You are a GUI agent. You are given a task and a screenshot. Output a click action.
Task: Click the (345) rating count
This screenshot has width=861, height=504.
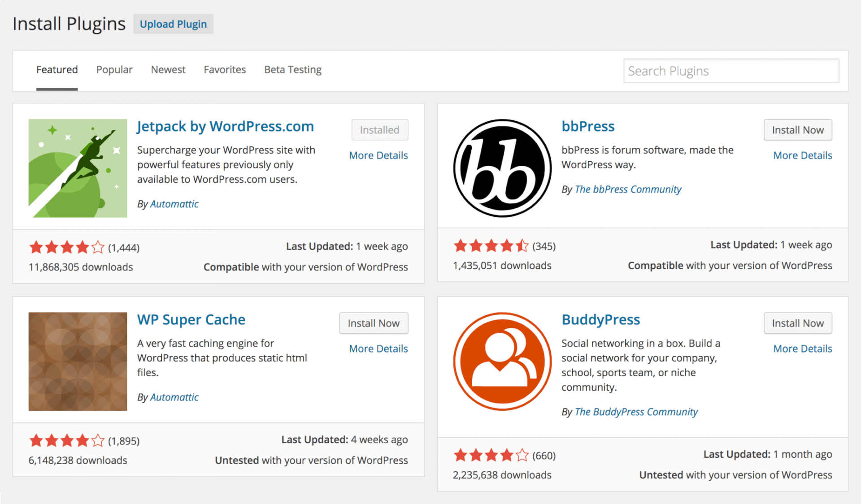point(544,246)
